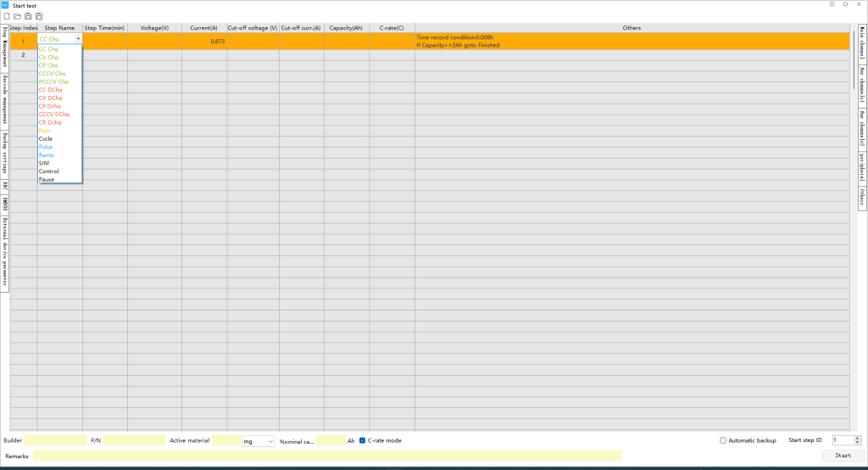Click the Builder input field

(x=56, y=440)
